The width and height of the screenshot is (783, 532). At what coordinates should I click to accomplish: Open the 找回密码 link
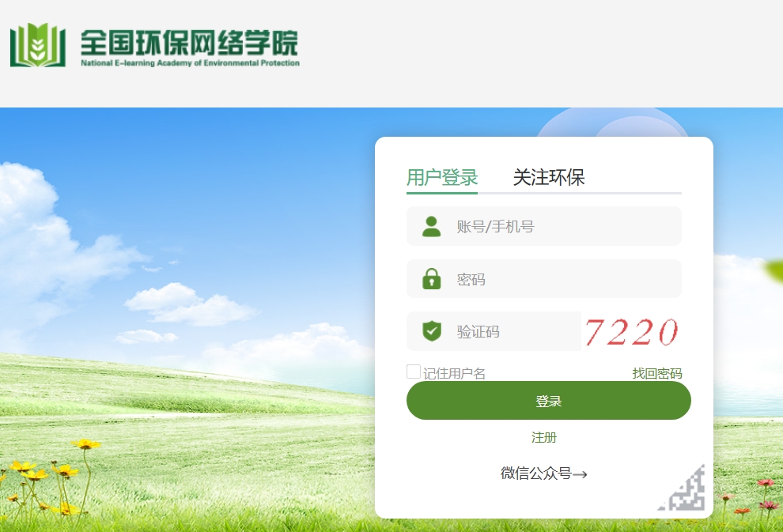pyautogui.click(x=656, y=373)
